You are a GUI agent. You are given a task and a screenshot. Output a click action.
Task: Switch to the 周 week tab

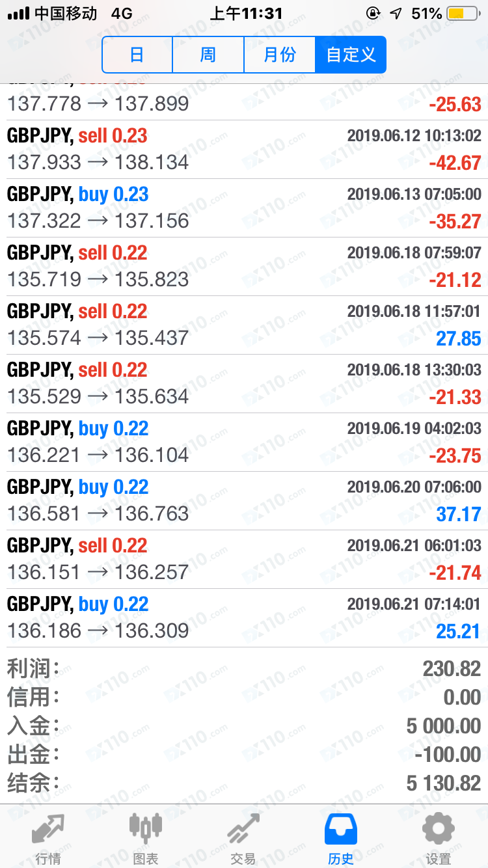208,55
